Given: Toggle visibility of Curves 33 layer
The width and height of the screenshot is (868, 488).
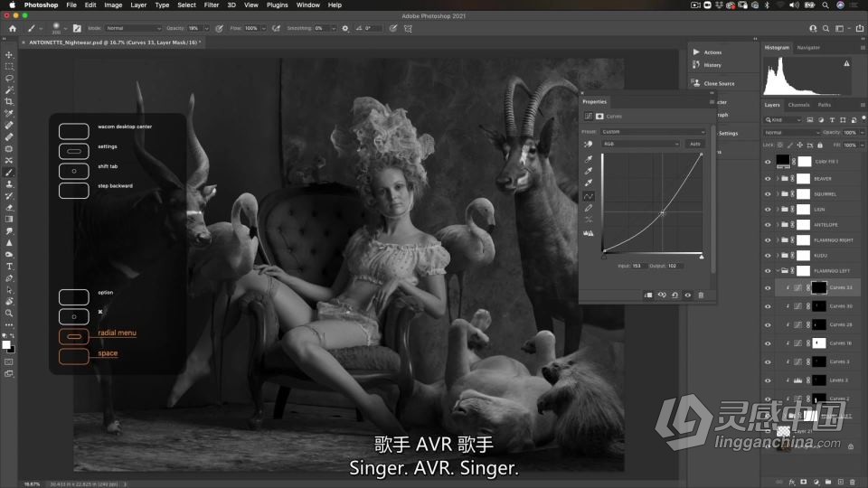Looking at the screenshot, I should [768, 287].
